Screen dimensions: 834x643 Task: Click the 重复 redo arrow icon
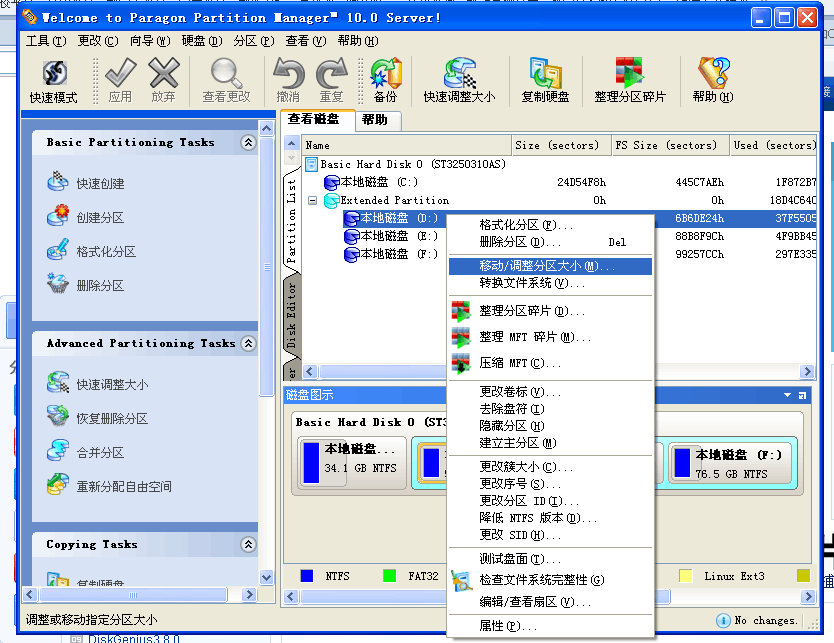coord(331,73)
